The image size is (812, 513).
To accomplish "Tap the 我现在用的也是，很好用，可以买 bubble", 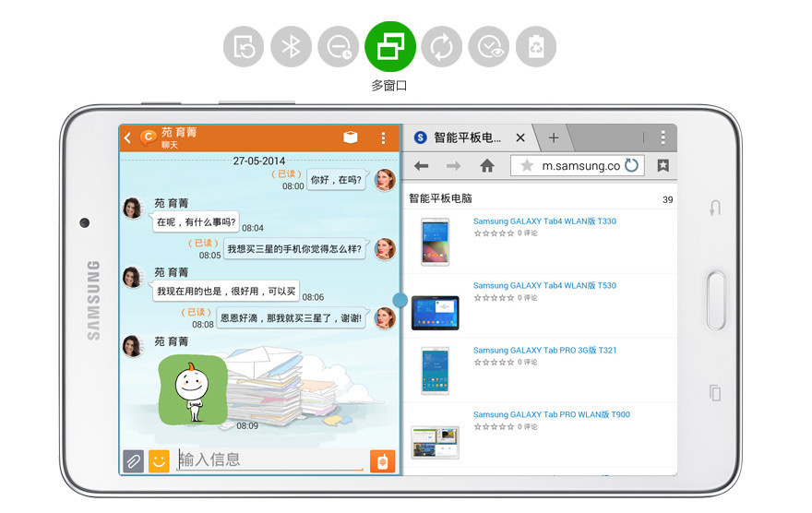I will [226, 292].
